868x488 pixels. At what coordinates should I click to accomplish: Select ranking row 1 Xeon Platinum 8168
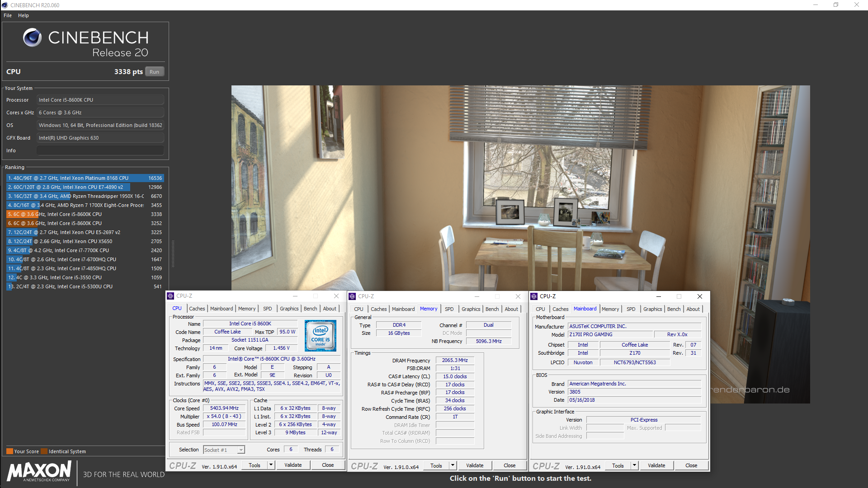(x=85, y=178)
